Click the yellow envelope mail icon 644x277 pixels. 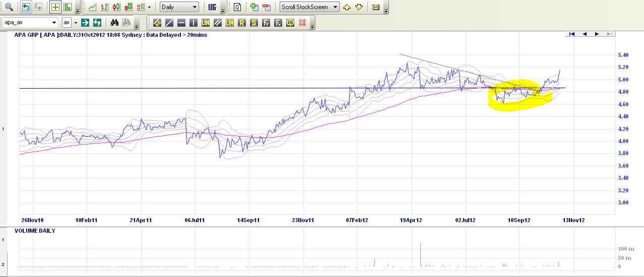point(376,7)
